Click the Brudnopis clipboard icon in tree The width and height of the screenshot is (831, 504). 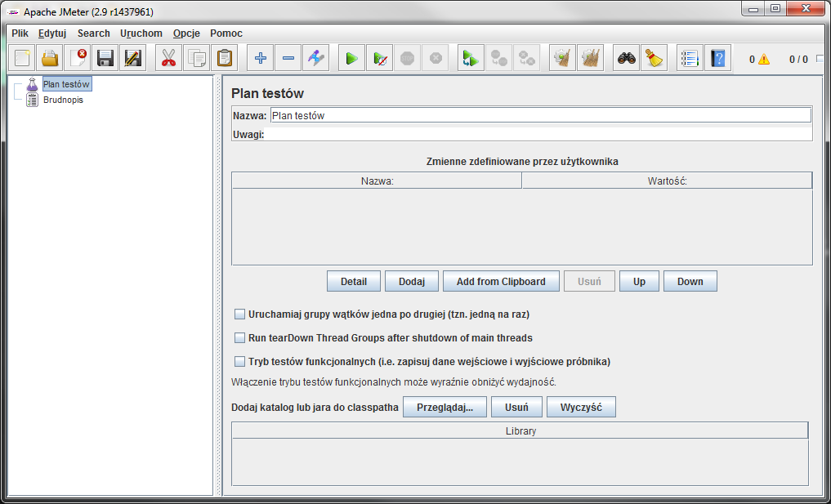(33, 100)
